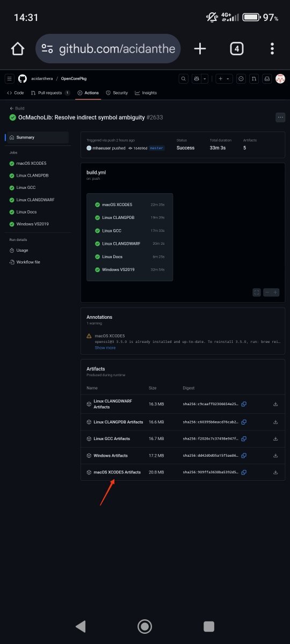Go back to Build workflow

[x=17, y=108]
